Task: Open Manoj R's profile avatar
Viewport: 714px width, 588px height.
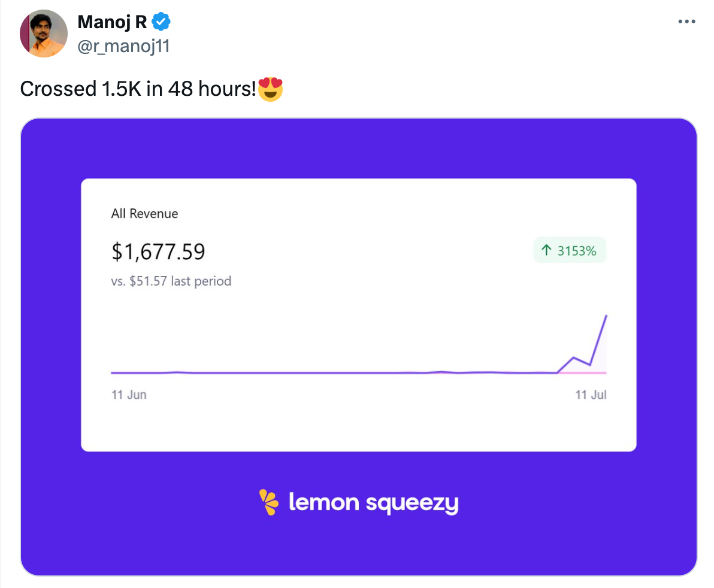Action: pos(43,34)
